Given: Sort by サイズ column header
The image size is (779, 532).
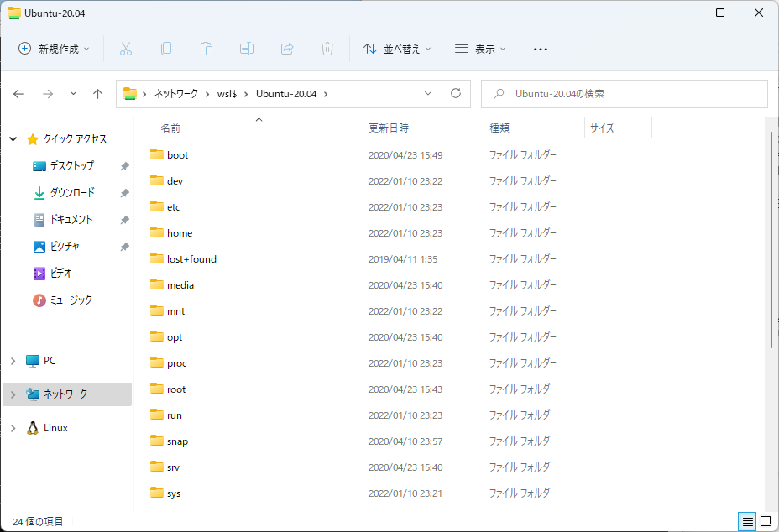Looking at the screenshot, I should click(602, 128).
